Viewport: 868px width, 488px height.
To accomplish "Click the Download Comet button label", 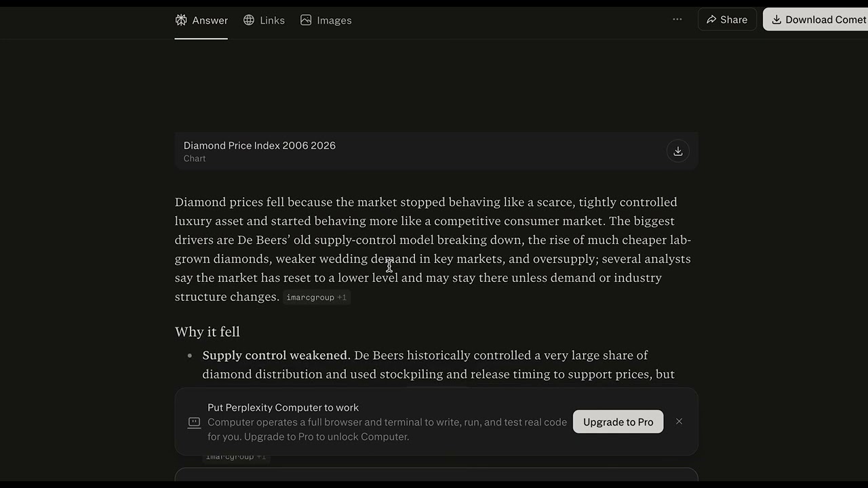I will 825,20.
